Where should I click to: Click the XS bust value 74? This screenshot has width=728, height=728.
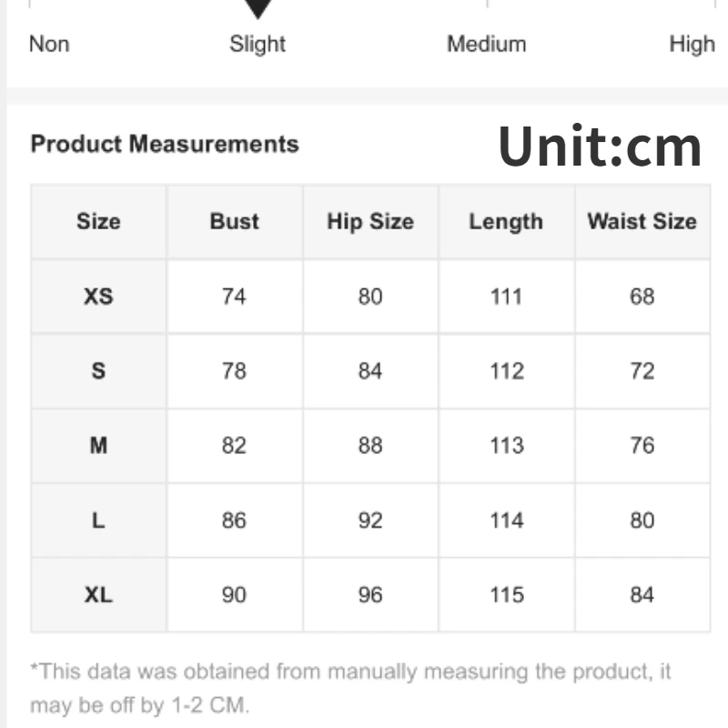pyautogui.click(x=234, y=297)
